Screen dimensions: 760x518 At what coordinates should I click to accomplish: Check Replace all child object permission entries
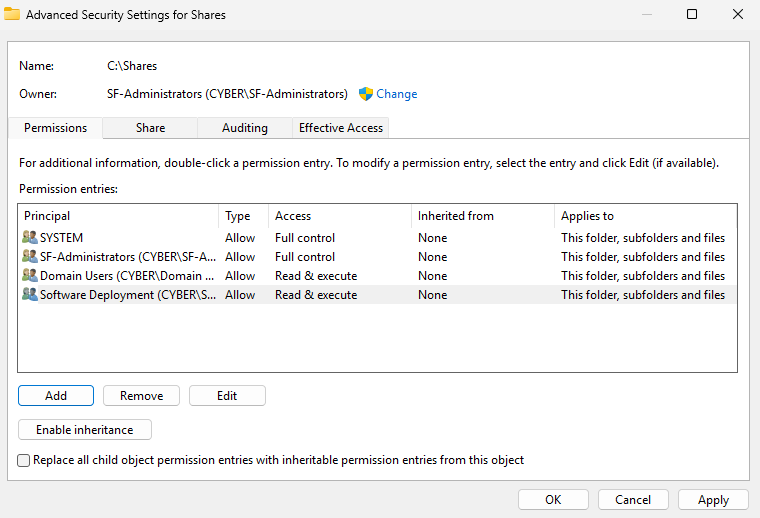[24, 461]
